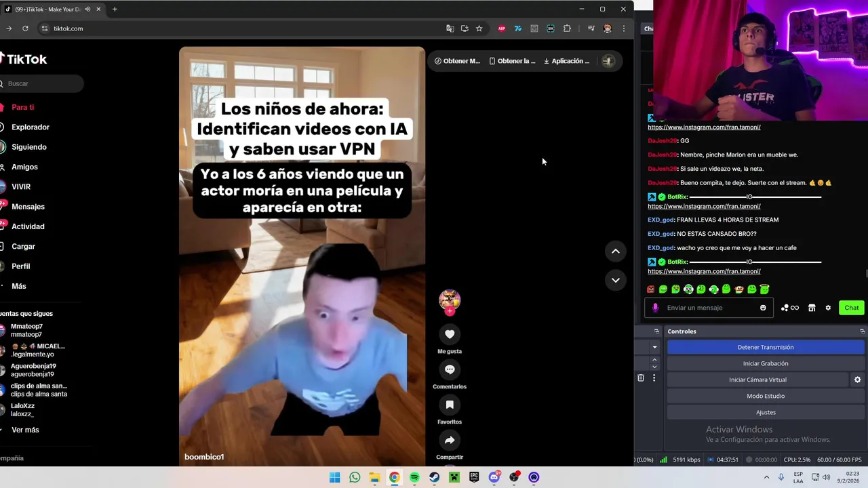Image resolution: width=868 pixels, height=488 pixels.
Task: Open the video comments bubble icon
Action: coord(449,369)
